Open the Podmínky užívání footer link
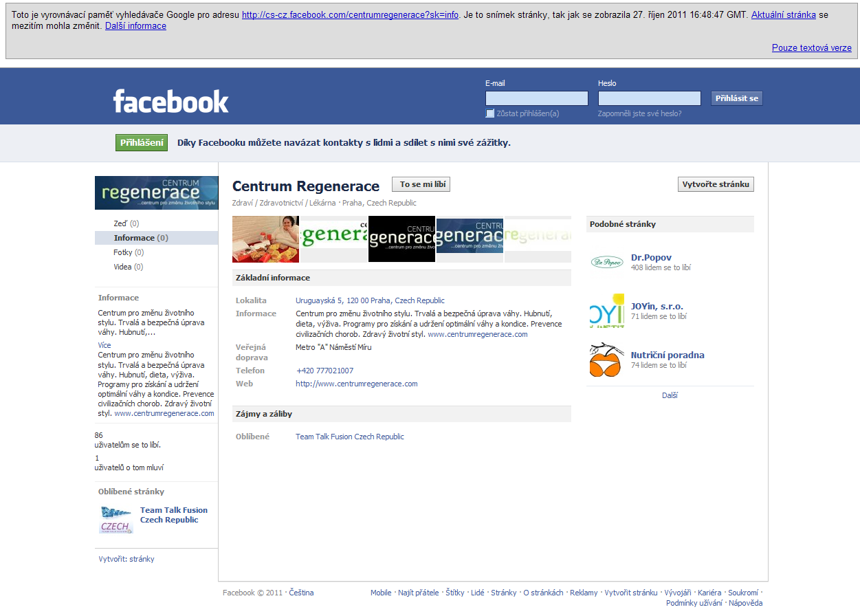The image size is (860, 616). pyautogui.click(x=694, y=603)
